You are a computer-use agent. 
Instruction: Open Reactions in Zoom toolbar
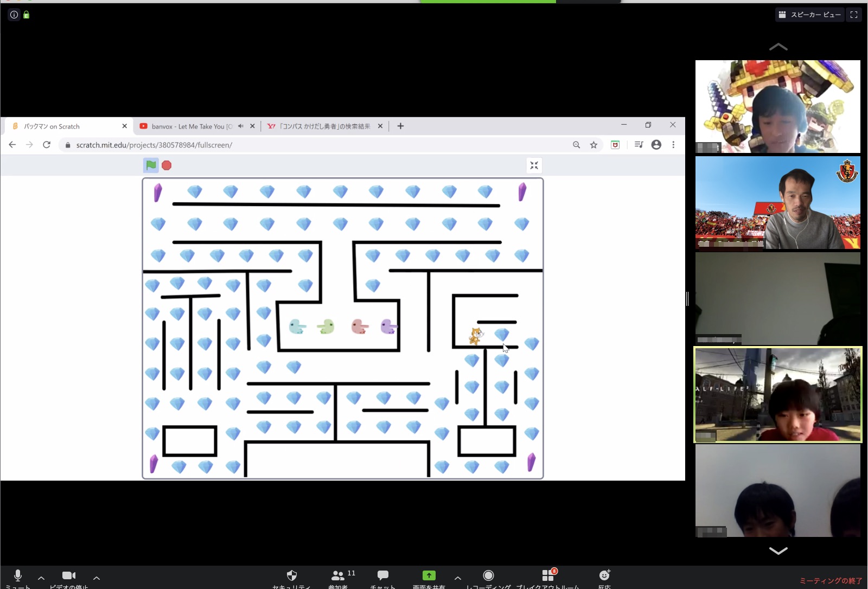pos(605,578)
